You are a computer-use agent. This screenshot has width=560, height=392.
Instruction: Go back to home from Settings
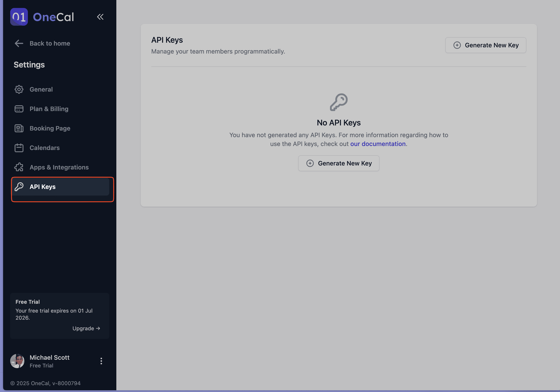click(50, 43)
